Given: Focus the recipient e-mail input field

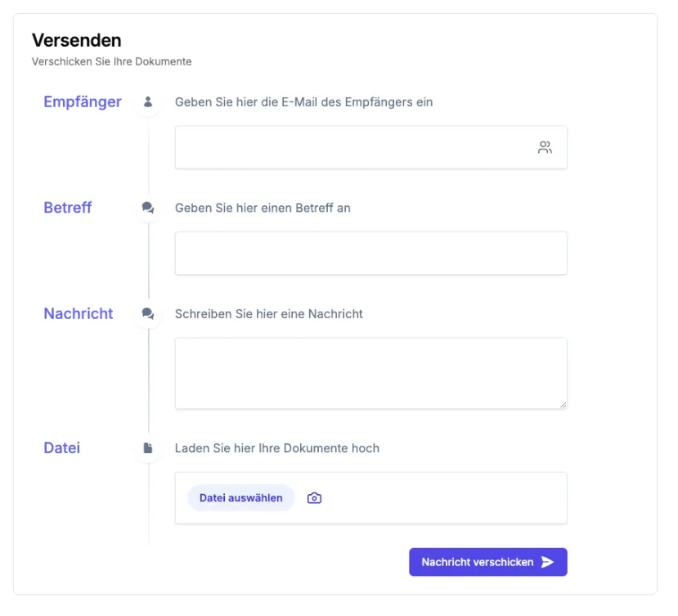Looking at the screenshot, I should pos(352,148).
